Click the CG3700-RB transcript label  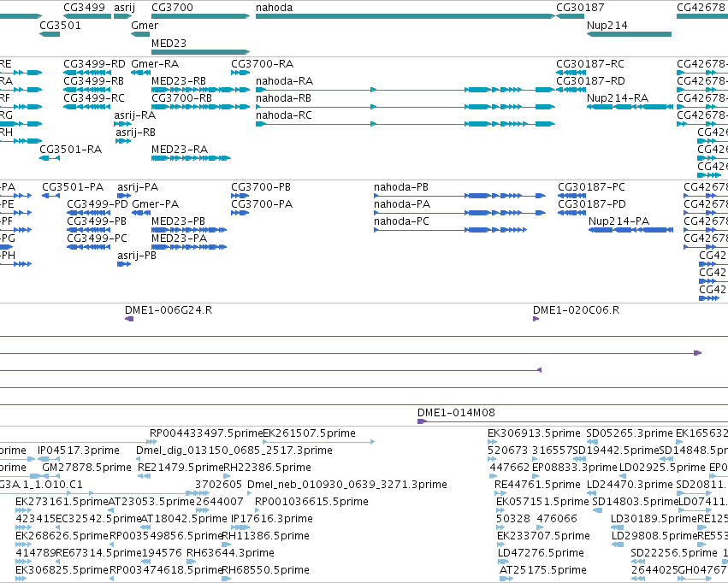[181, 98]
